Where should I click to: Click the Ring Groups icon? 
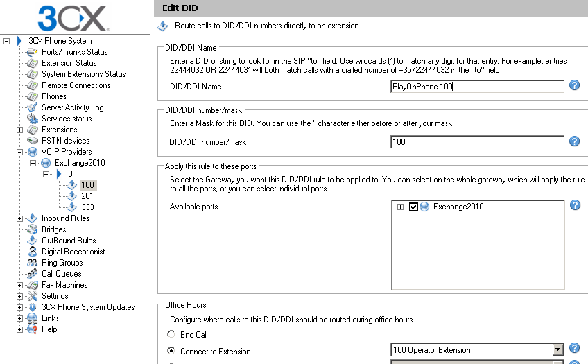[x=33, y=263]
